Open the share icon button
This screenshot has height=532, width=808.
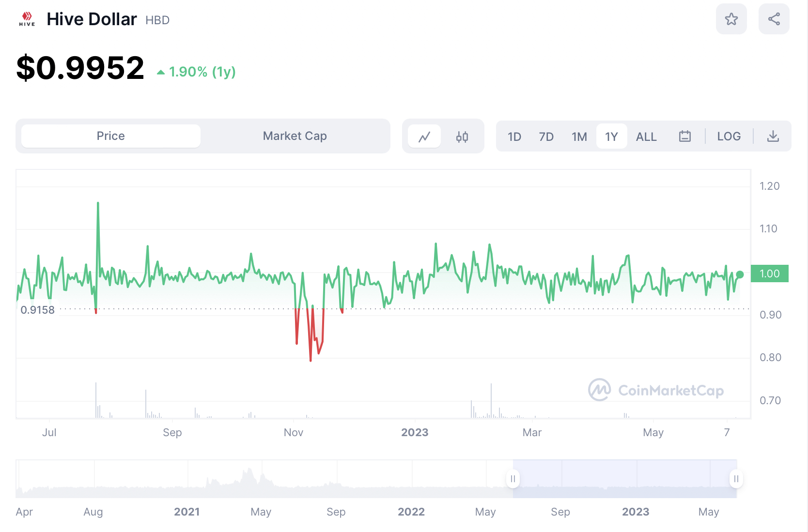(774, 19)
